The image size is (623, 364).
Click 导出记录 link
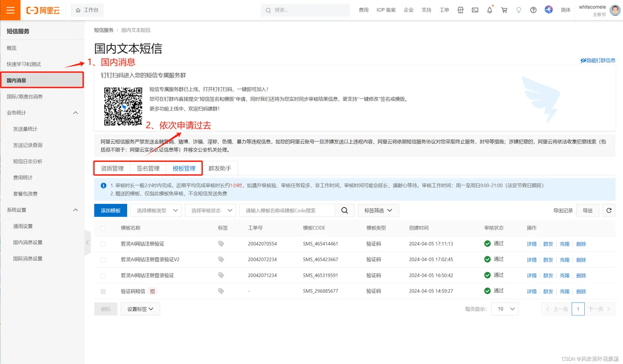(563, 210)
